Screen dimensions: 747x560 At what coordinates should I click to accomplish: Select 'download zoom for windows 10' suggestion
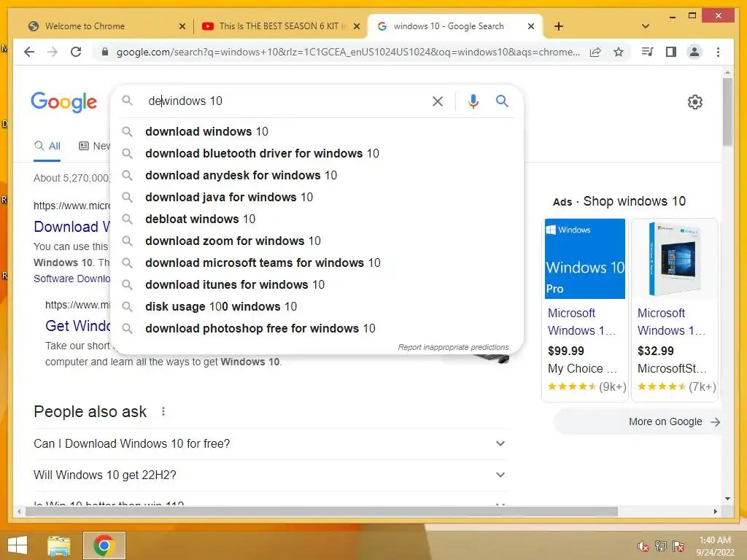[x=317, y=241]
